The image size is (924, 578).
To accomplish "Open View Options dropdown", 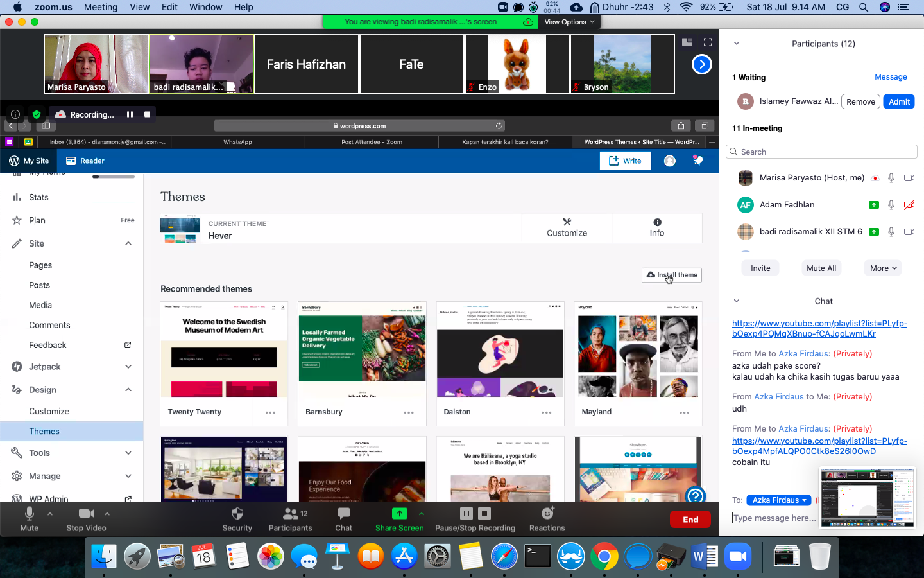I will coord(569,22).
